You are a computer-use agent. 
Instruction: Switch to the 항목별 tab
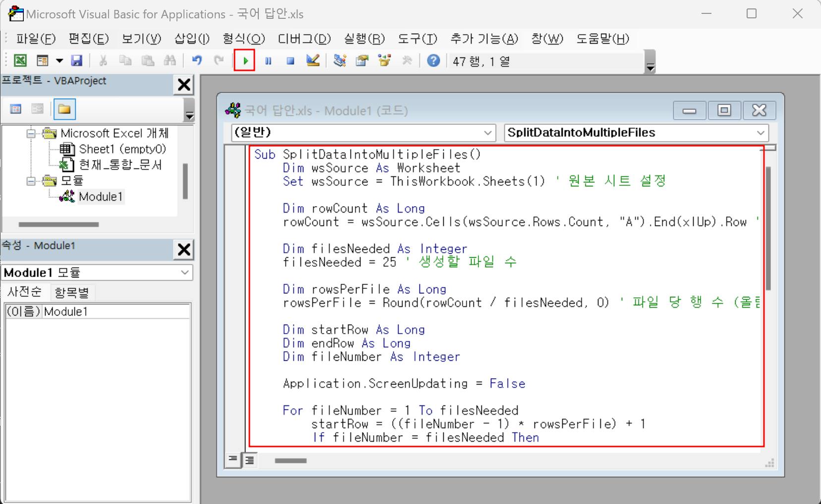click(72, 293)
